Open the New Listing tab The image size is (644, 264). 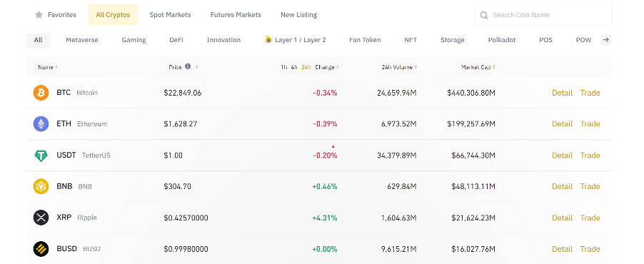point(298,15)
